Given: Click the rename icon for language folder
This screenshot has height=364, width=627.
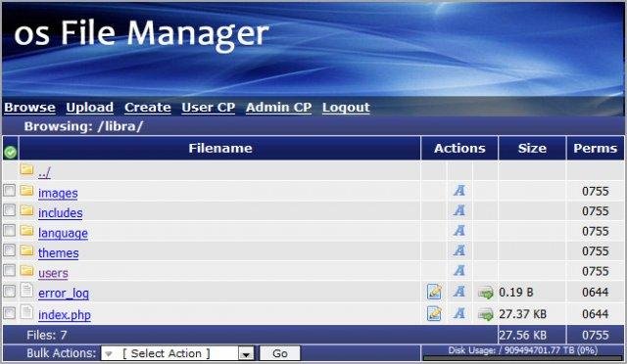Looking at the screenshot, I should pyautogui.click(x=459, y=231).
